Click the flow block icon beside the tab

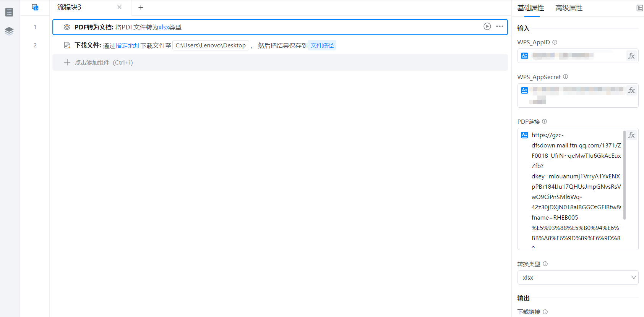coord(35,7)
